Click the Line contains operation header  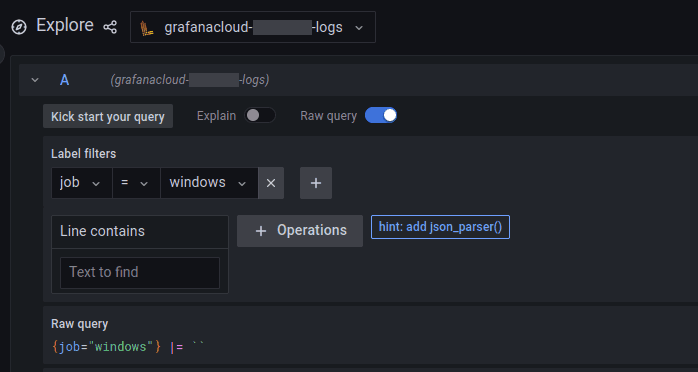point(140,232)
